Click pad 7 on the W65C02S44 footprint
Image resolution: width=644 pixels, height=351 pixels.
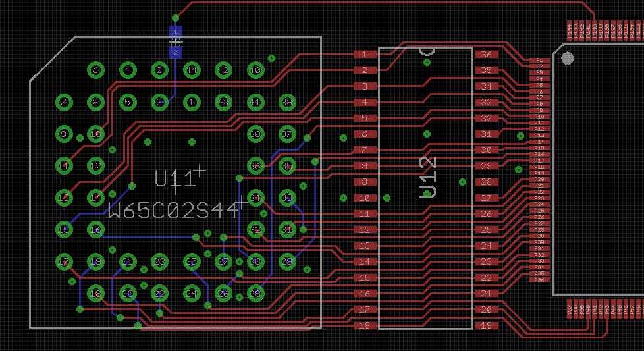pyautogui.click(x=64, y=102)
